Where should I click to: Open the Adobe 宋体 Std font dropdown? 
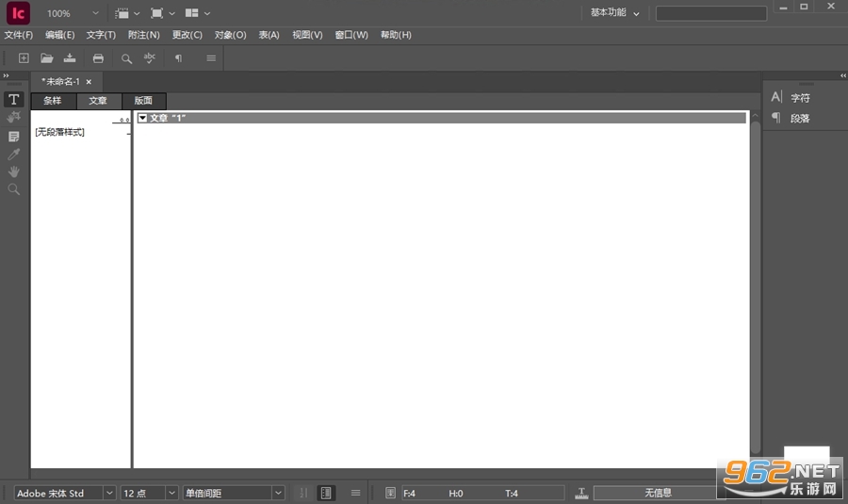pyautogui.click(x=109, y=493)
